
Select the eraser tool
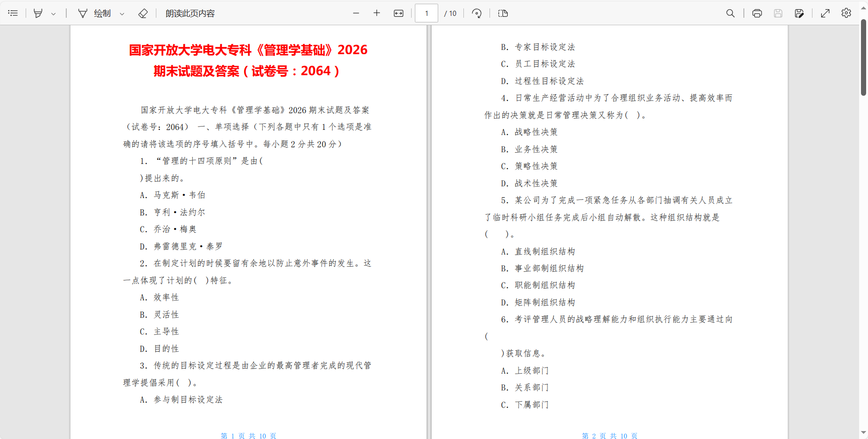coord(143,13)
